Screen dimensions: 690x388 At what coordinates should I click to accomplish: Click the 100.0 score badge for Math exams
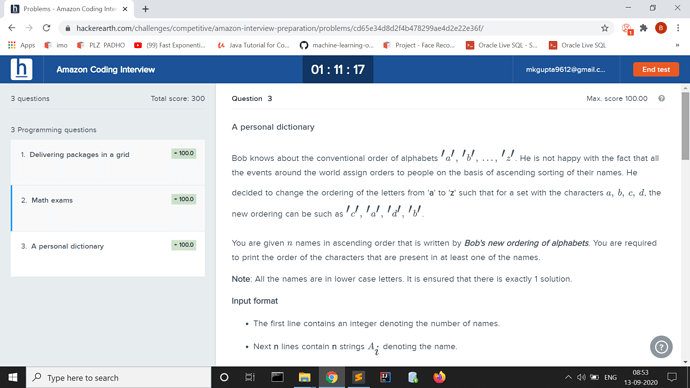pos(184,199)
